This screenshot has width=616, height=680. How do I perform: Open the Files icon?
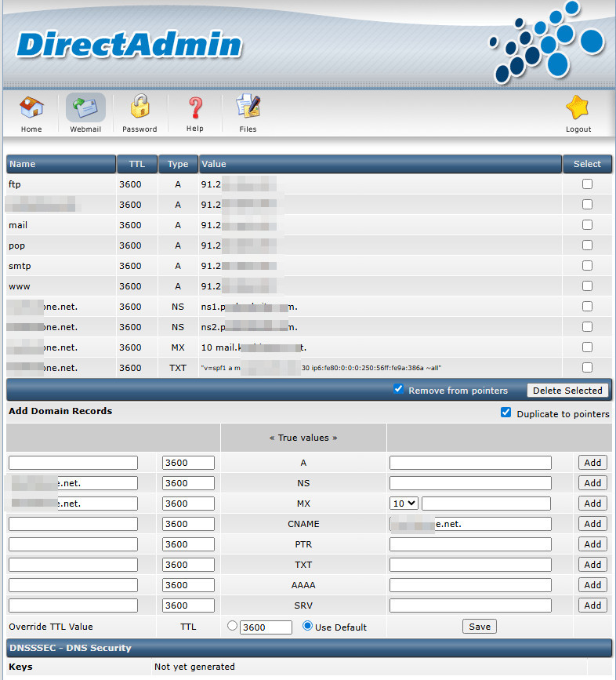(x=248, y=106)
